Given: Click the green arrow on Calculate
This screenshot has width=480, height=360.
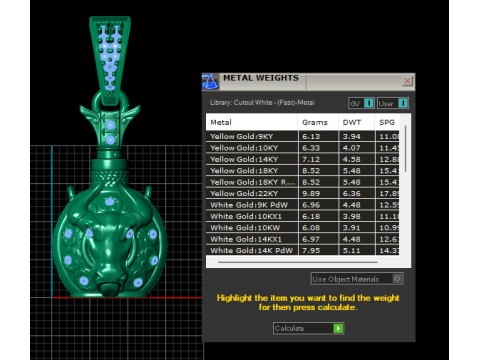Looking at the screenshot, I should click(338, 328).
